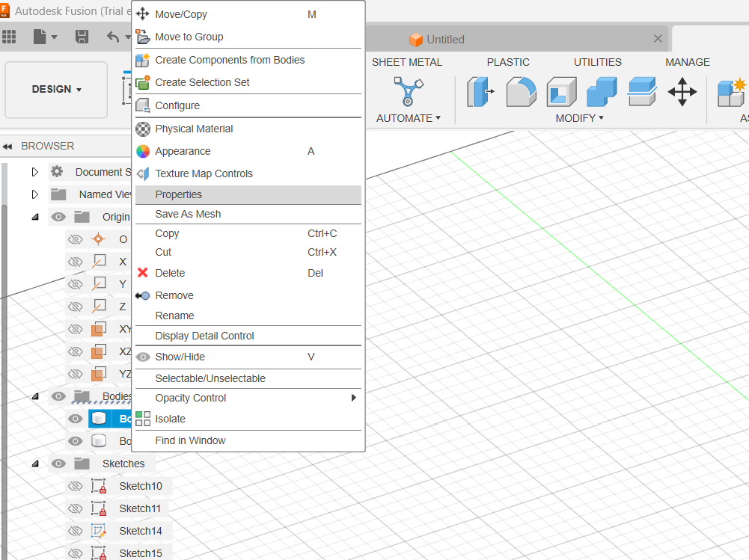Screen dimensions: 749x560
Task: Toggle visibility of the Sketches folder
Action: pyautogui.click(x=58, y=464)
